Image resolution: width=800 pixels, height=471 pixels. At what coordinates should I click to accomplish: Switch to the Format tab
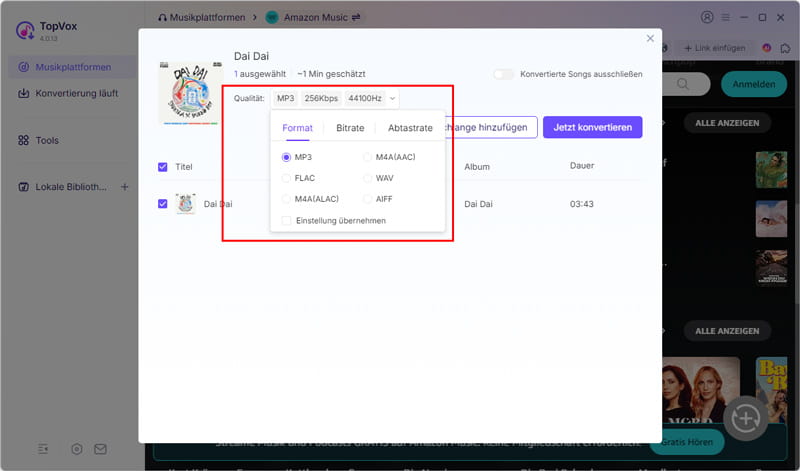click(x=297, y=128)
